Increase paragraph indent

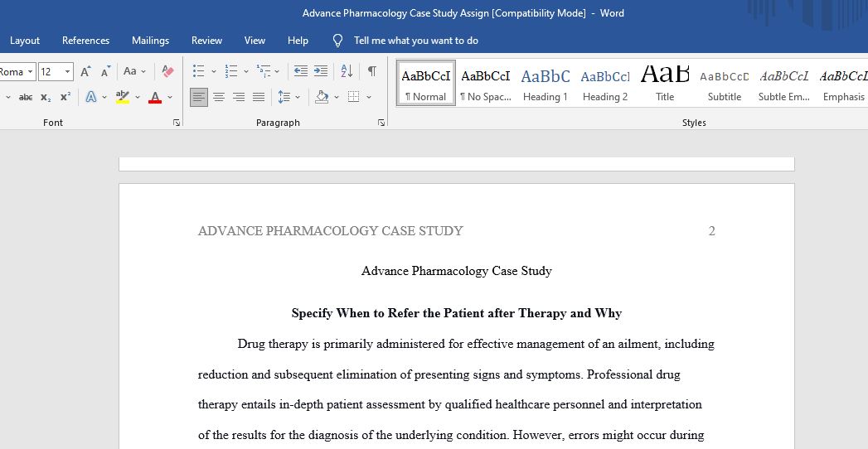[321, 71]
